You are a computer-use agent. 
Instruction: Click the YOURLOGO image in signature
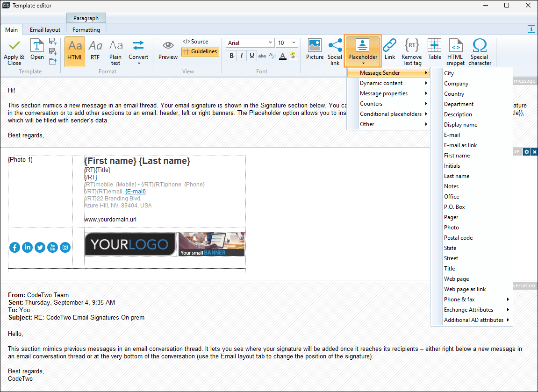(129, 244)
